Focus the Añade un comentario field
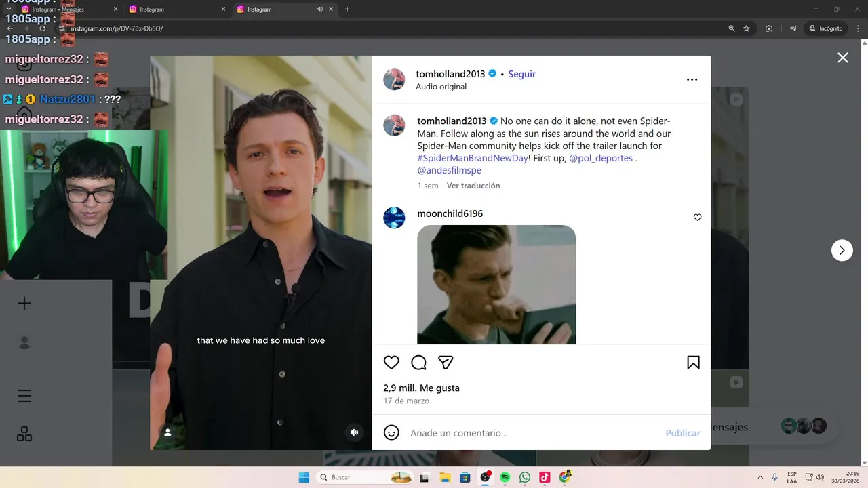Viewport: 868px width, 488px height. click(533, 433)
